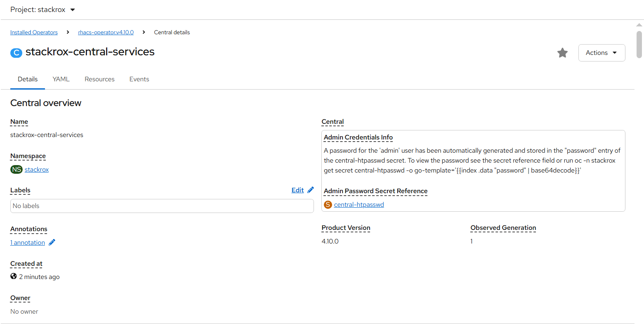644x324 pixels.
Task: Click the pencil icon beside 1 annotation
Action: point(52,243)
